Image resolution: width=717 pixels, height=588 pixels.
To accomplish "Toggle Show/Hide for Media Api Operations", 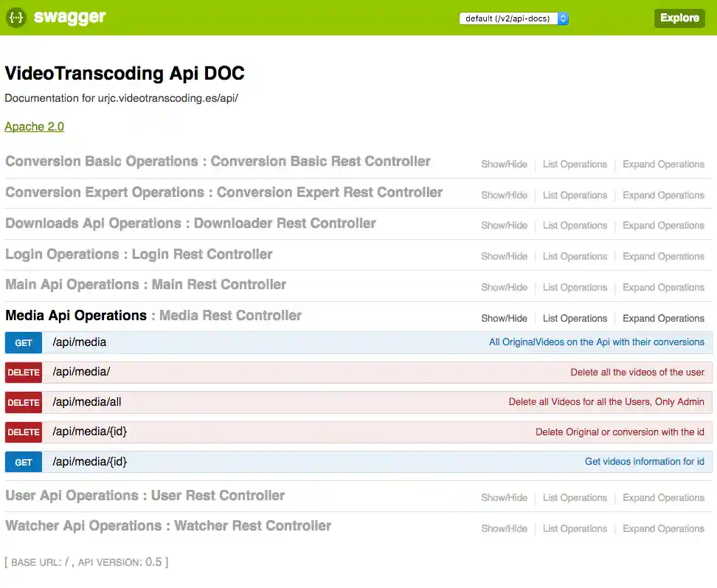I will click(504, 319).
